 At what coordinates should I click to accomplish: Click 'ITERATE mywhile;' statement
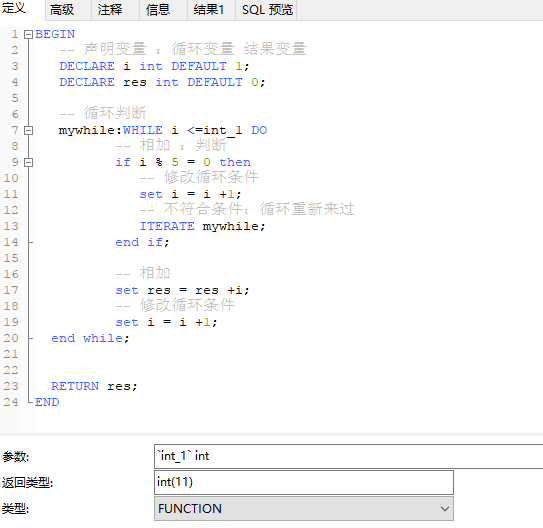tap(202, 226)
